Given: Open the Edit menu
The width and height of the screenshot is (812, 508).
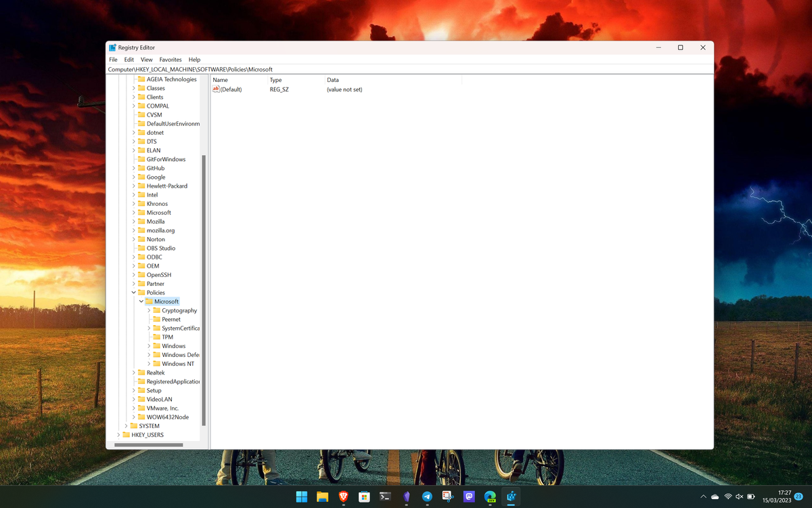Looking at the screenshot, I should pyautogui.click(x=129, y=60).
